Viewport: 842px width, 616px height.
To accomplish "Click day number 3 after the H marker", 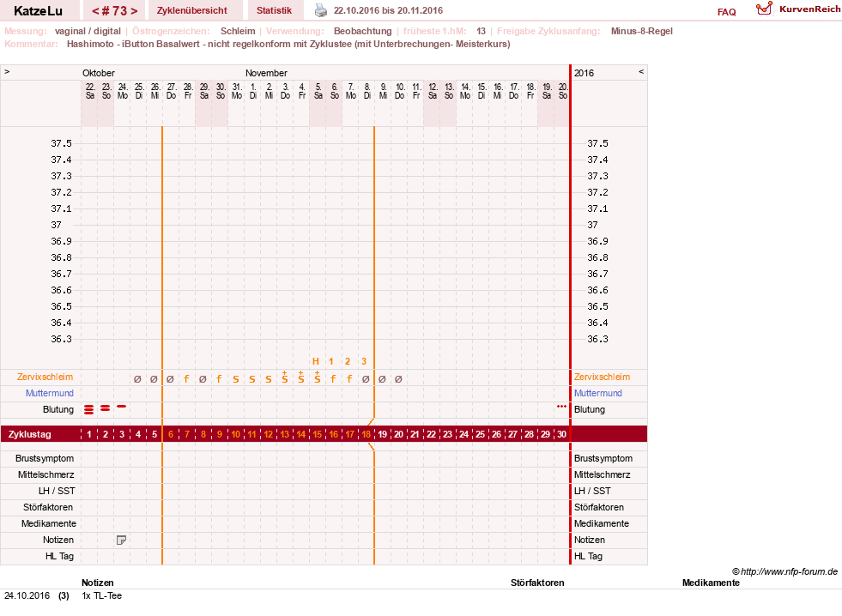I will coord(364,362).
